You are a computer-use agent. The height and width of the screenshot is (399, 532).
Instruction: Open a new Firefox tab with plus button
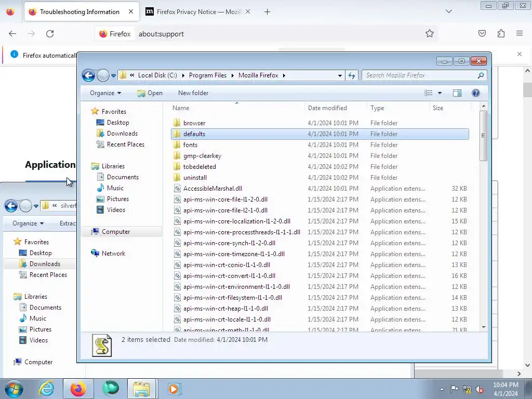(268, 12)
